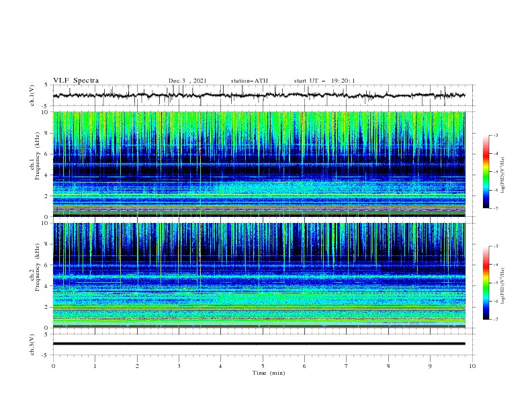532x411 pixels.
Task: Click the '10' label on ch.2 frequency axis
Action: pyautogui.click(x=46, y=223)
